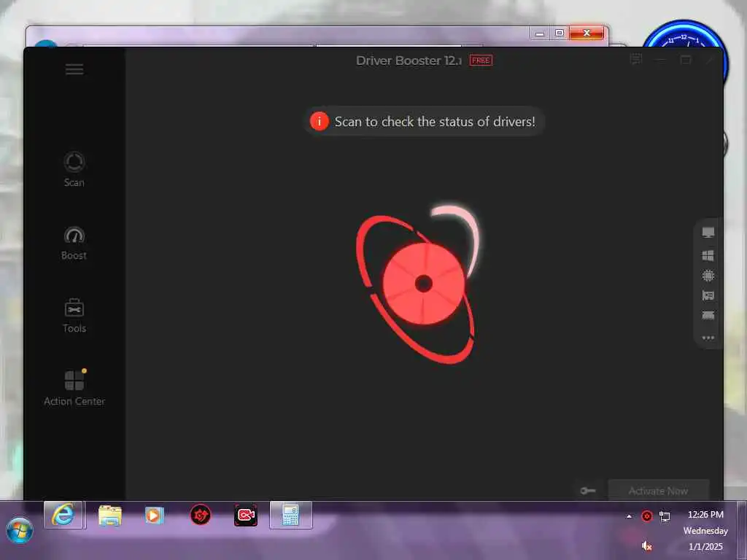
Task: Start the driver scan with the red disc button
Action: [424, 284]
